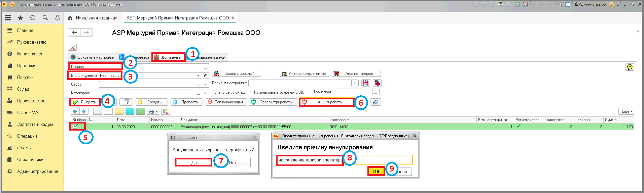Screen dimensions: 644x193
Task: Uncheck the Выбран checkbox in row 1
Action: coord(75,126)
